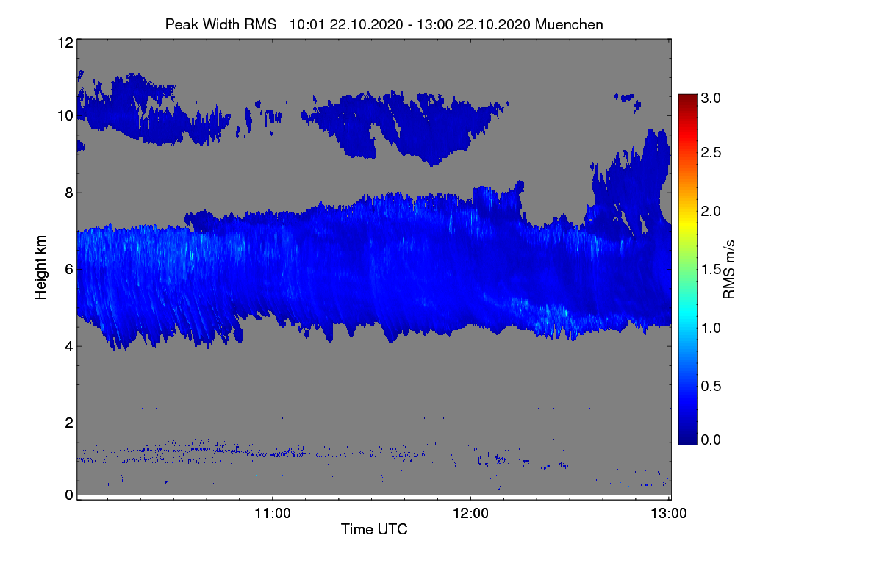Screen dimensions: 882x588
Task: Click the 'Muenchen' location in the title
Action: [570, 24]
